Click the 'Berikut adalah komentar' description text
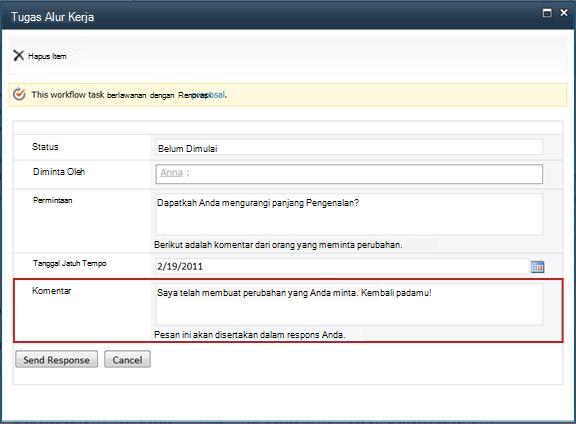The image size is (576, 424). (278, 245)
